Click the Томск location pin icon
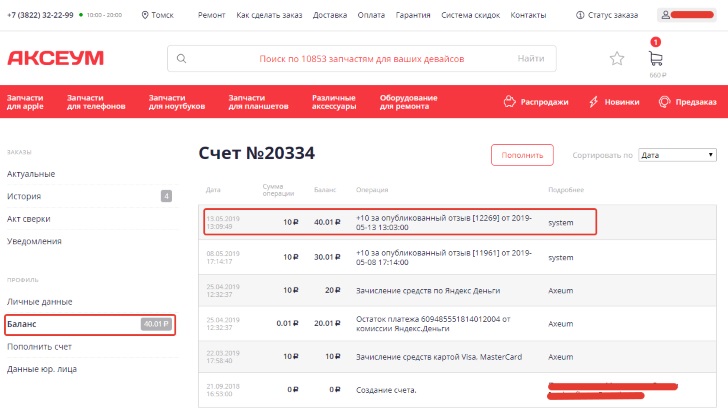Image resolution: width=728 pixels, height=420 pixels. (x=146, y=16)
